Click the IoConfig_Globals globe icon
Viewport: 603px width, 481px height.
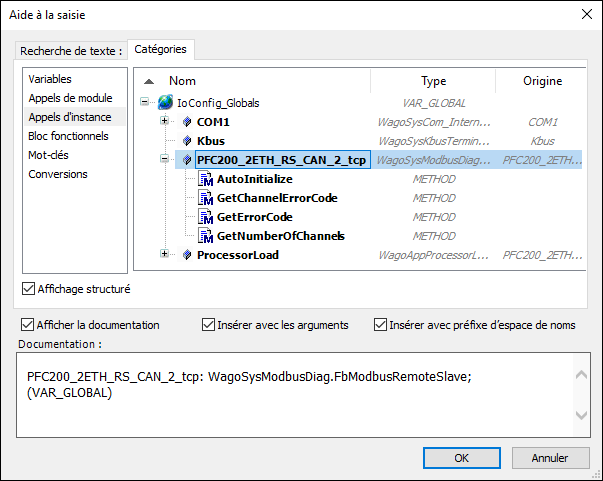tap(166, 102)
